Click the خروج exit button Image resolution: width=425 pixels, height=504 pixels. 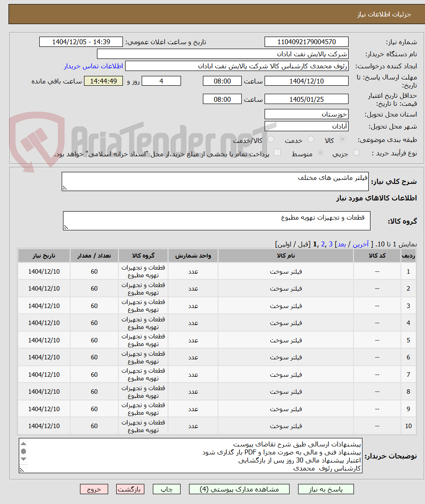tap(94, 489)
